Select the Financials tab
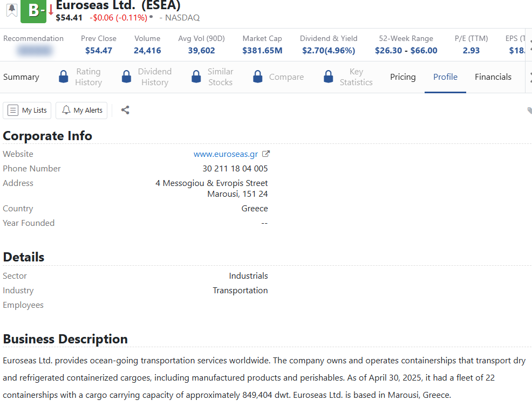The width and height of the screenshot is (532, 407). (x=493, y=77)
